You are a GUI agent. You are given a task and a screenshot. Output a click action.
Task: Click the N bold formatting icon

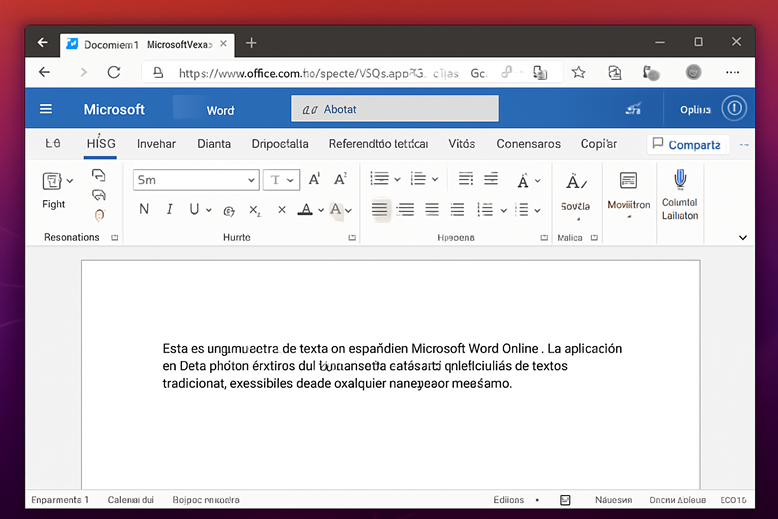click(144, 209)
